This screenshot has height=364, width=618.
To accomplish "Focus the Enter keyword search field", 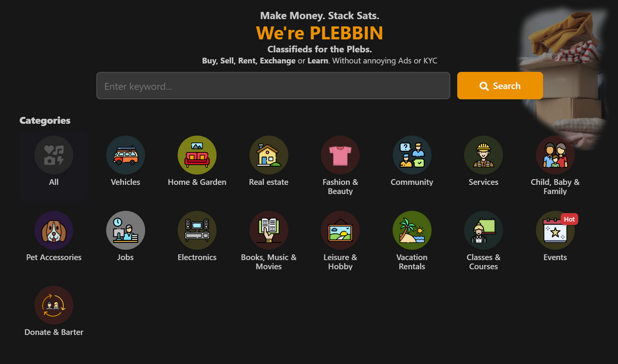I will (x=273, y=85).
